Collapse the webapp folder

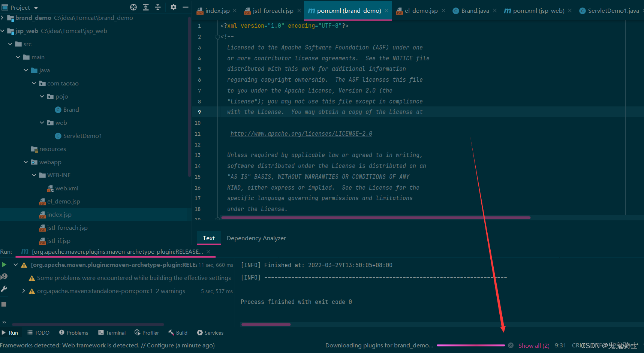tap(26, 162)
